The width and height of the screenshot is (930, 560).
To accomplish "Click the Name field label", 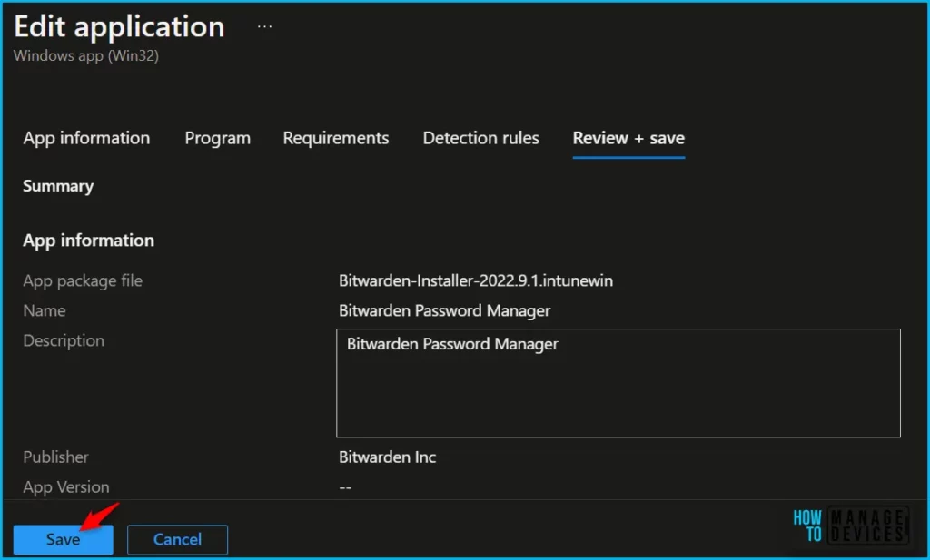I will point(45,310).
